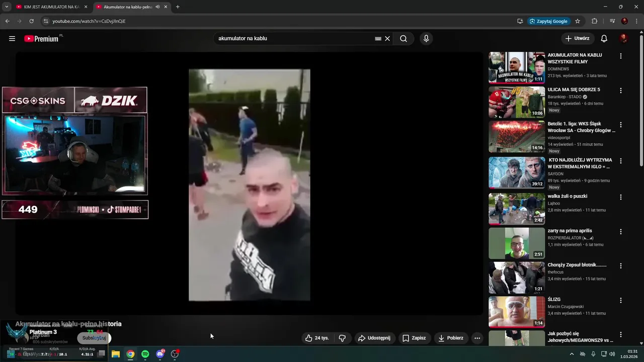Open the Chrome extensions puzzle icon
The width and height of the screenshot is (644, 362).
[595, 21]
